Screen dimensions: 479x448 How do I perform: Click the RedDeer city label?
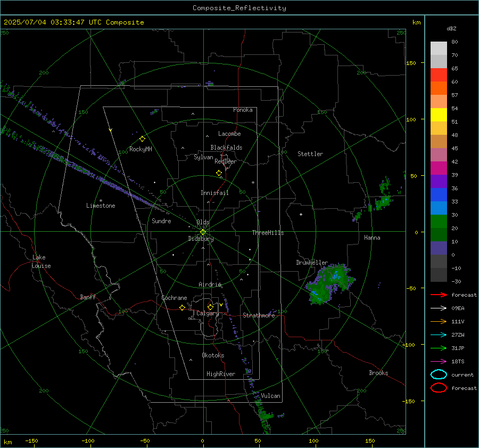point(226,161)
